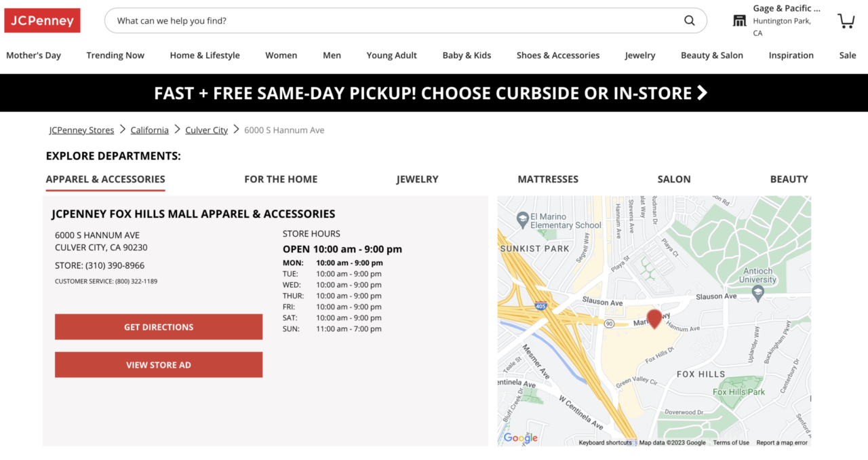Viewport: 868px width, 460px height.
Task: Open Women menu
Action: (281, 56)
